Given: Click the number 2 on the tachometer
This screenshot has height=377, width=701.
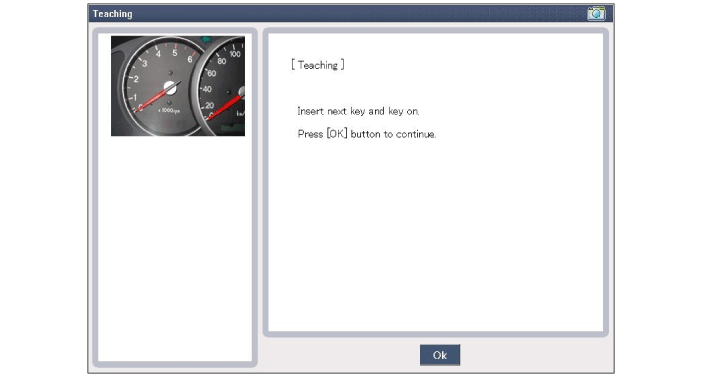Looking at the screenshot, I should click(x=136, y=79).
